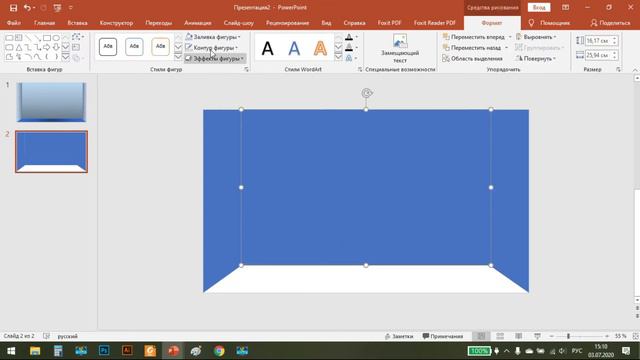
Task: Select slide 2 thumbnail
Action: (x=51, y=152)
